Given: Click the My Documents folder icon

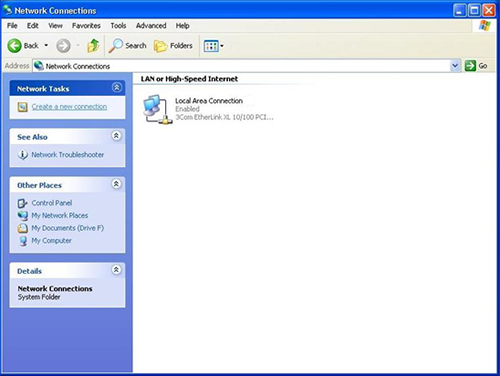Looking at the screenshot, I should pos(22,228).
